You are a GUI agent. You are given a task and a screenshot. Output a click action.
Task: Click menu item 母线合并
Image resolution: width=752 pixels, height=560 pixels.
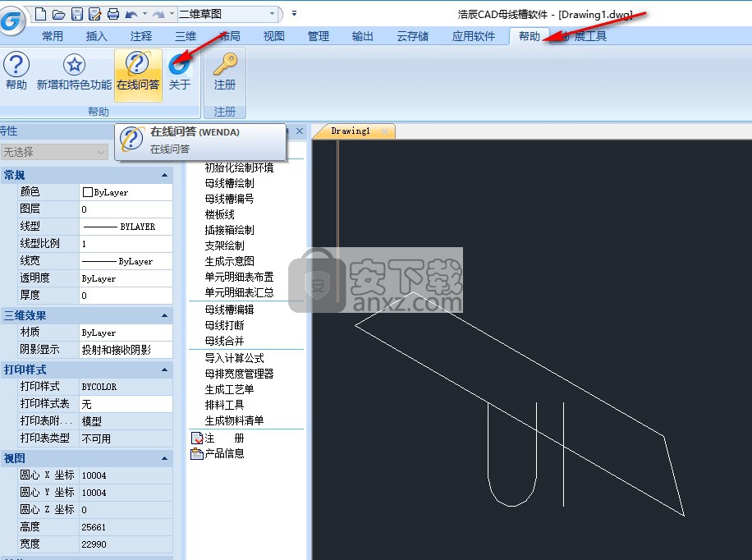[x=224, y=341]
